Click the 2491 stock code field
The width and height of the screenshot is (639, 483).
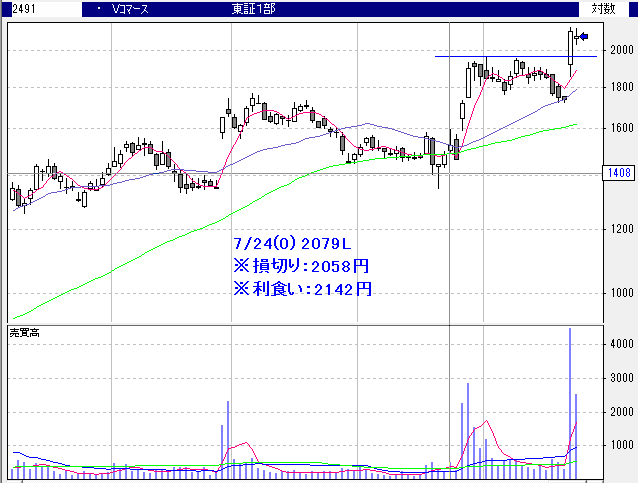[x=14, y=8]
